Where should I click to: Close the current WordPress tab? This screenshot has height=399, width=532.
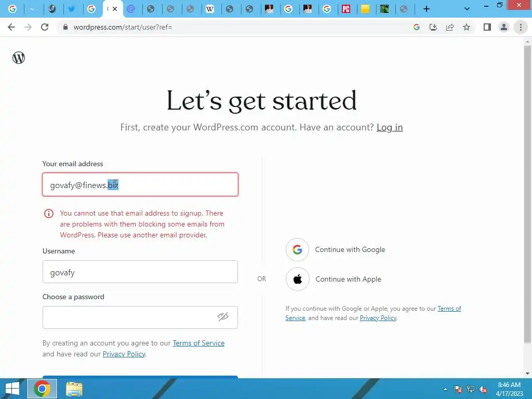tap(115, 9)
